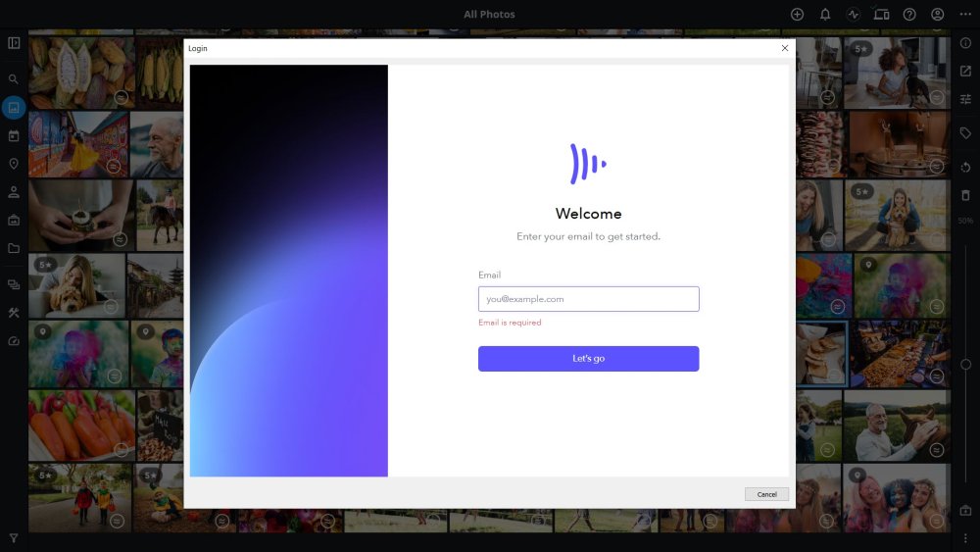Open the stacked-images icon in the left sidebar
The height and width of the screenshot is (552, 980).
14,284
